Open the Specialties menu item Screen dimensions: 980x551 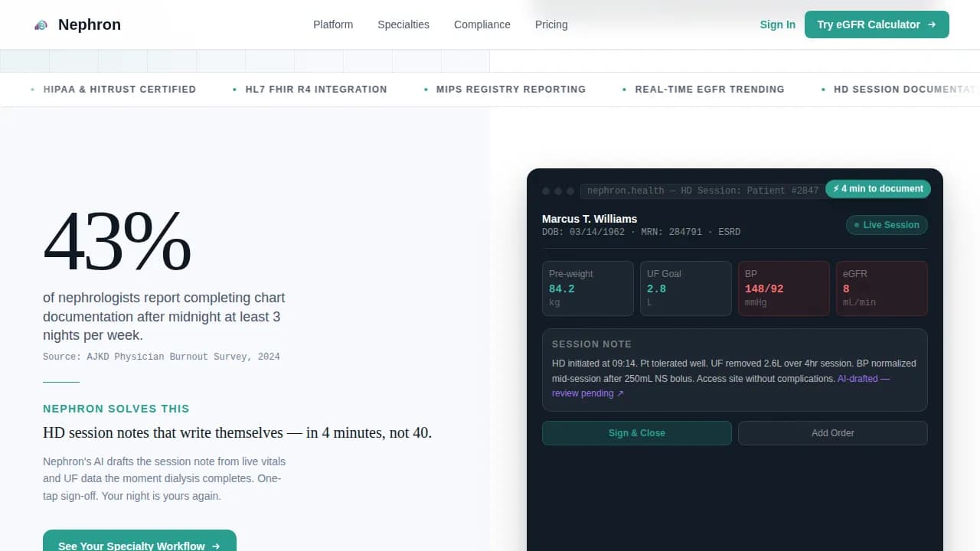pos(403,24)
